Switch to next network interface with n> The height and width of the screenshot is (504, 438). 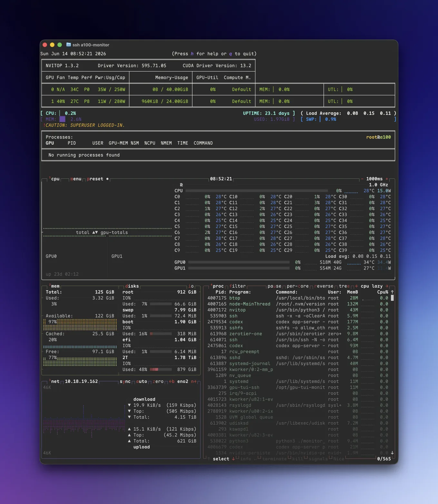[194, 381]
